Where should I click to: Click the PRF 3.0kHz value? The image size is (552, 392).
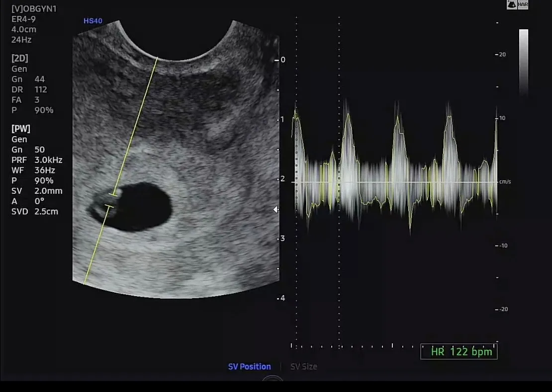click(x=48, y=160)
